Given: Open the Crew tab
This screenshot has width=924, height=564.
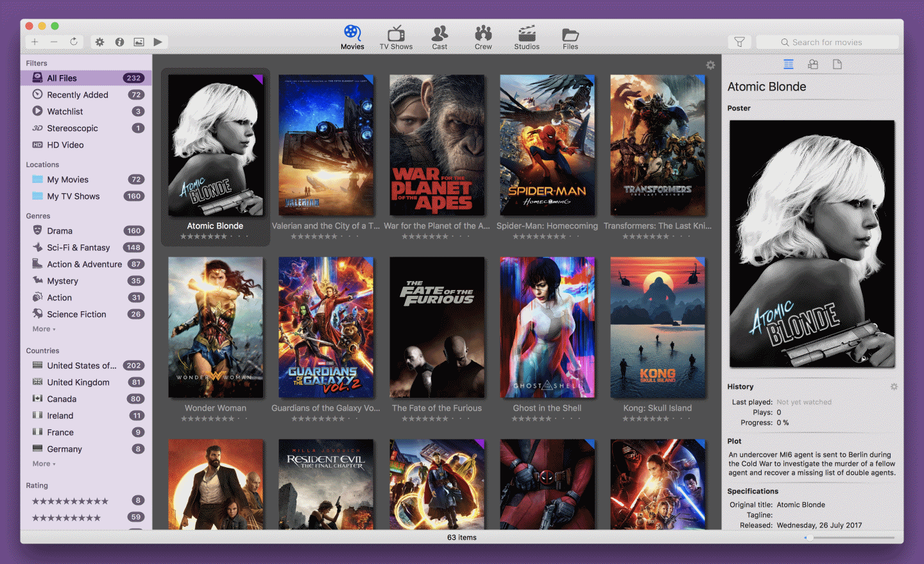Looking at the screenshot, I should (483, 37).
